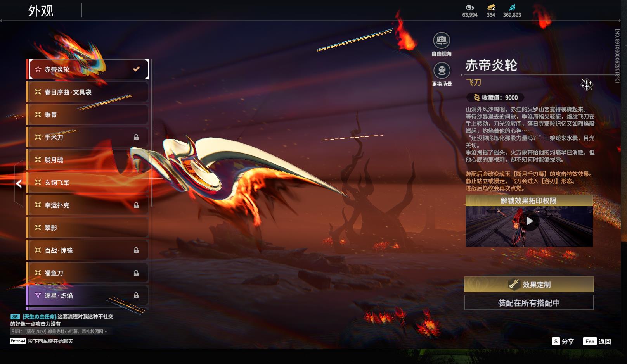Play the 解锁效果拓印权限 preview video
The width and height of the screenshot is (627, 364).
(530, 221)
